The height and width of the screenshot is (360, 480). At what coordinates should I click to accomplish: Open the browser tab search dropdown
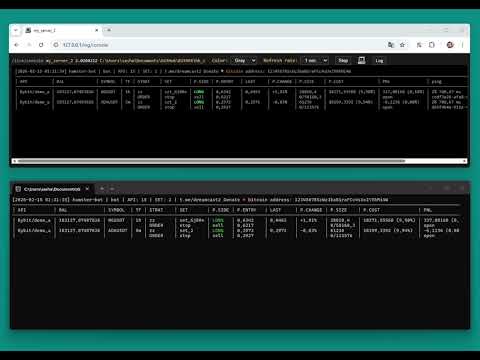(x=15, y=30)
